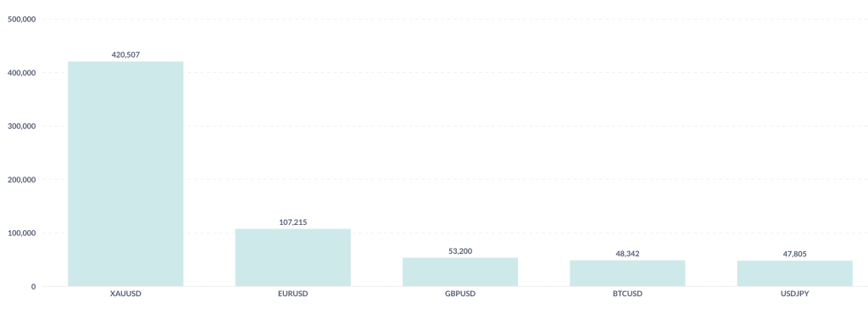Click the XAUUSD axis label

[x=125, y=294]
